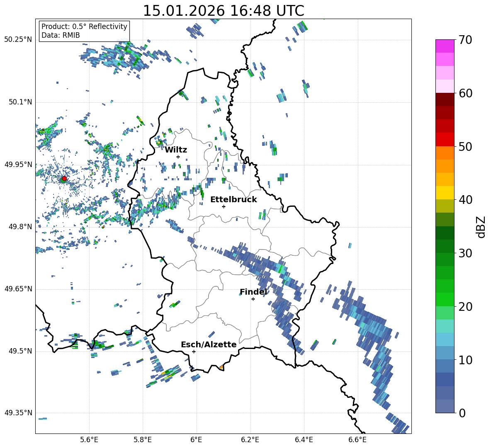Click the Ettelbruck city label
491x448 pixels.
coord(233,199)
